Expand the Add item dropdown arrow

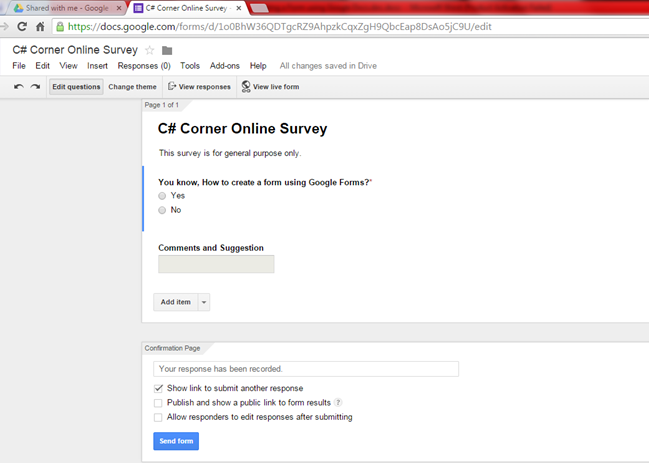(204, 302)
